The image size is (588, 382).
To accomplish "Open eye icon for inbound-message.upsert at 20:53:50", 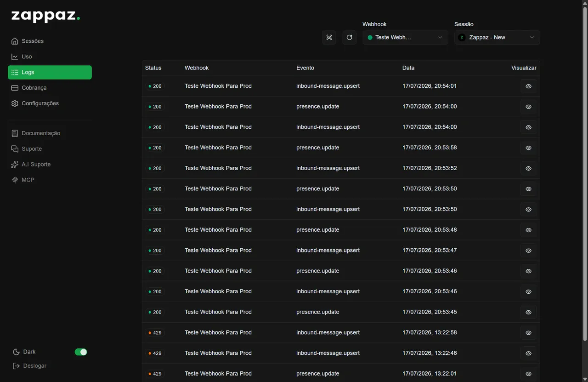I will click(528, 209).
